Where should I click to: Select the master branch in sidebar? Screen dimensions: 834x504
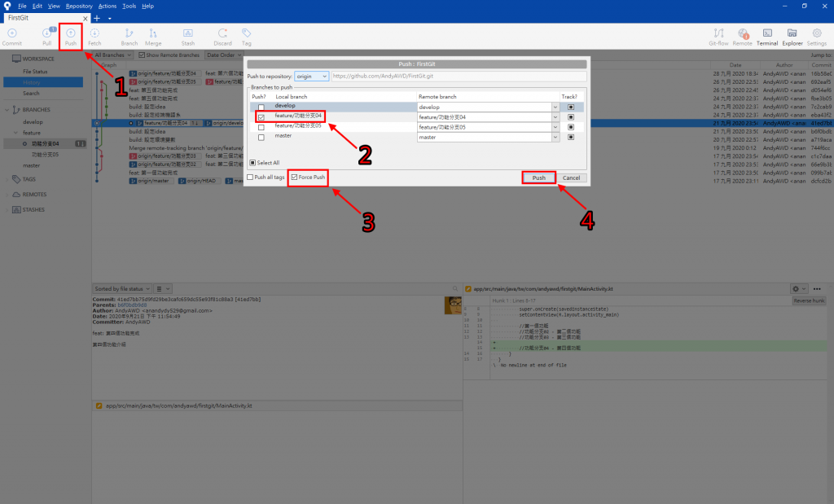point(32,165)
